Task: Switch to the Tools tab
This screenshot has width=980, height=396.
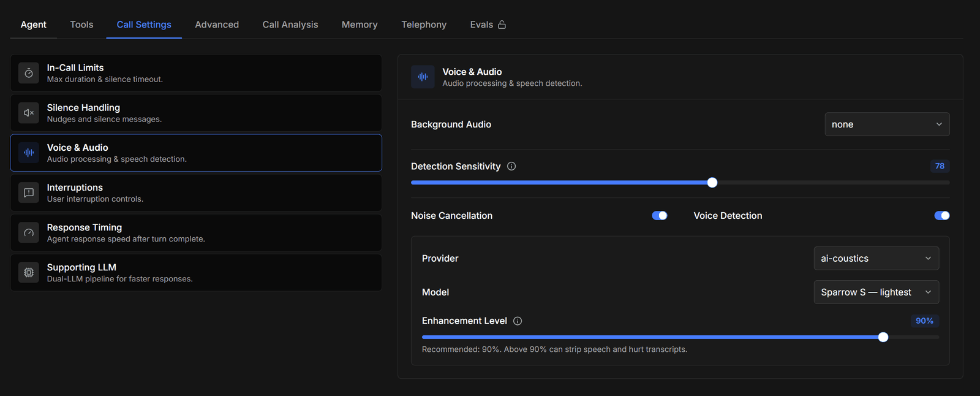Action: (81, 25)
